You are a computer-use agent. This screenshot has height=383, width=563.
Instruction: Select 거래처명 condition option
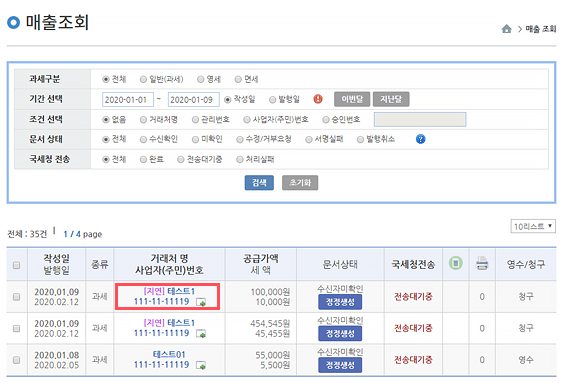(x=143, y=120)
